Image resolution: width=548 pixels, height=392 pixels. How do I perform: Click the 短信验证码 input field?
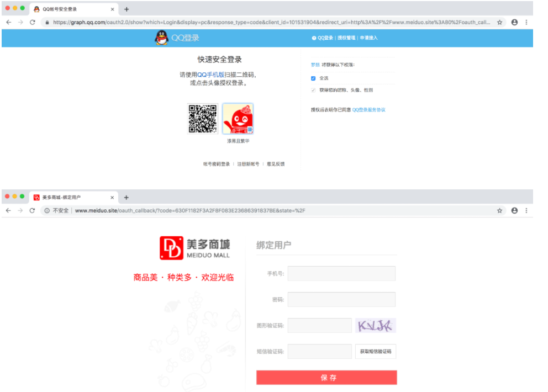point(319,352)
